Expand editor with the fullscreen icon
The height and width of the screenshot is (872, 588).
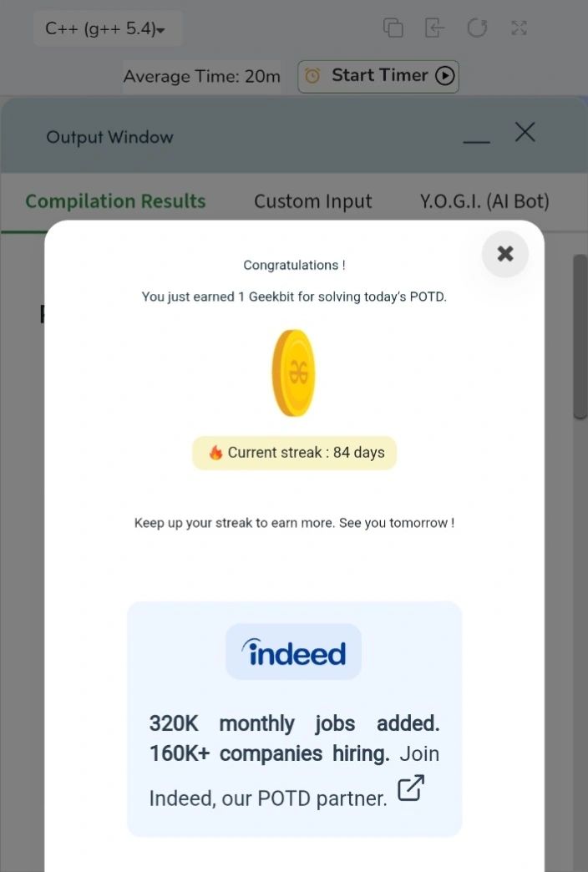pos(519,28)
